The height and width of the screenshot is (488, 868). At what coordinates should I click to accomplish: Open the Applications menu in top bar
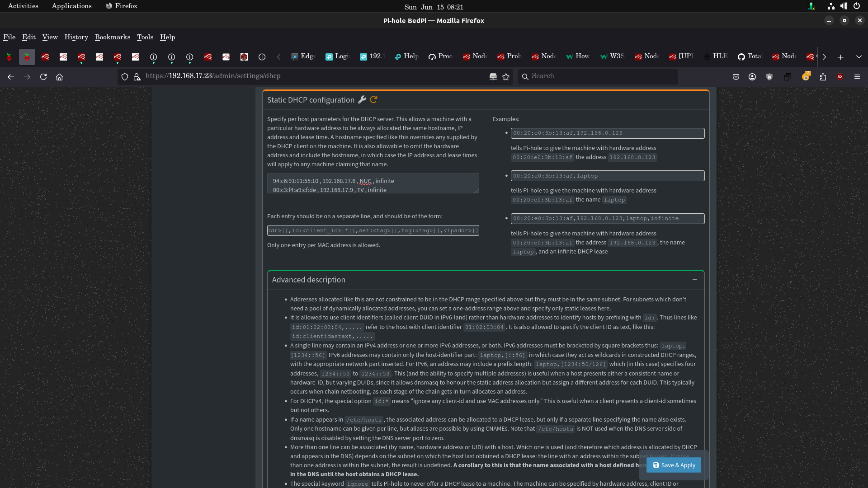71,6
